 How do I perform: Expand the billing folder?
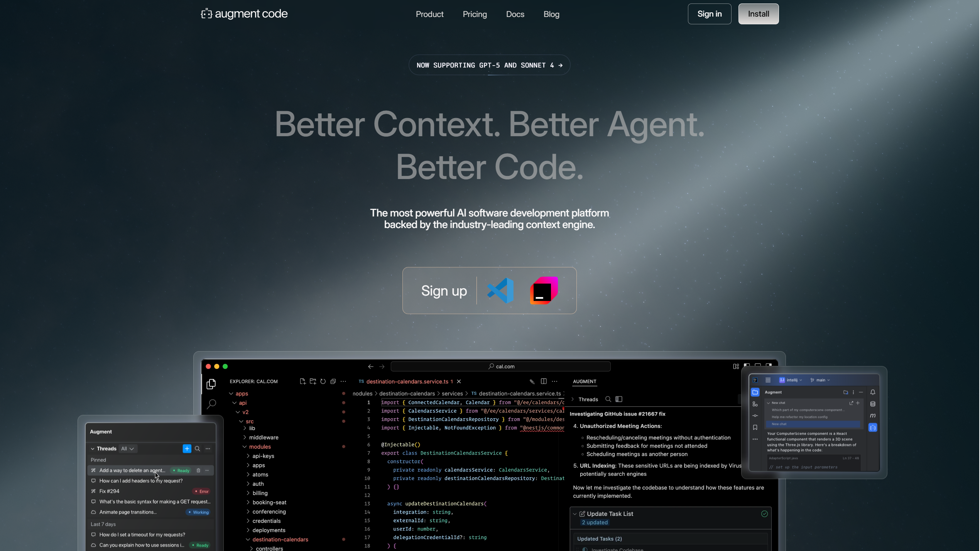click(x=248, y=493)
